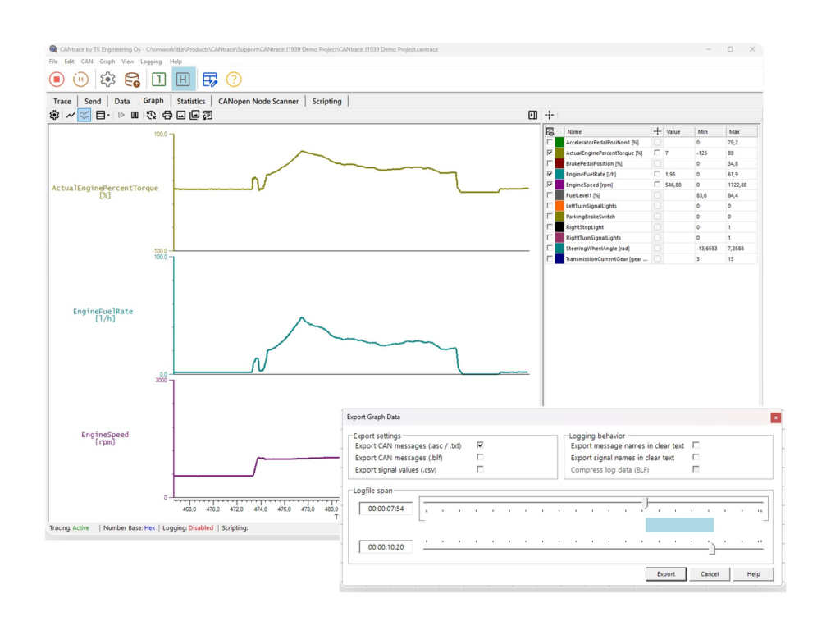Click the Cancel button in export dialog

[x=710, y=573]
